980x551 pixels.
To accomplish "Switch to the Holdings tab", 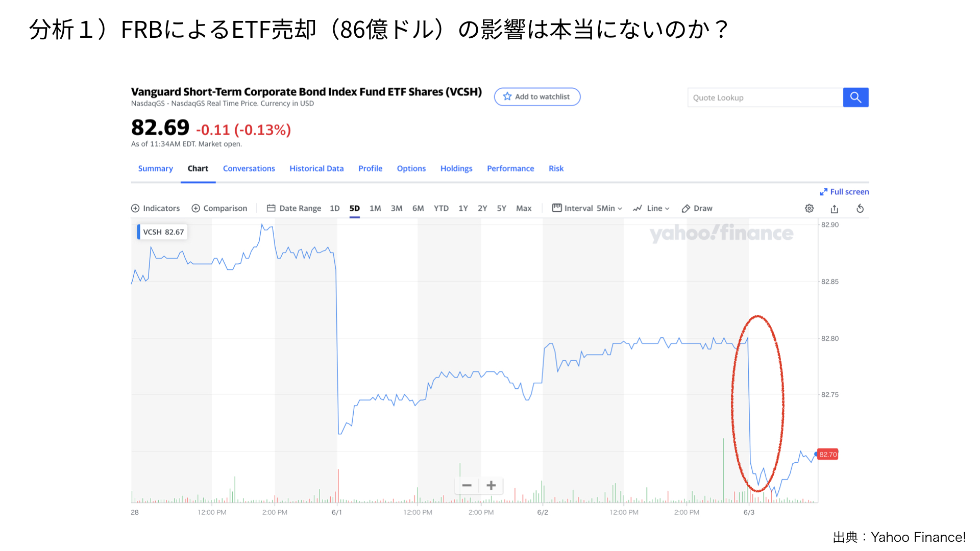I will click(x=456, y=168).
